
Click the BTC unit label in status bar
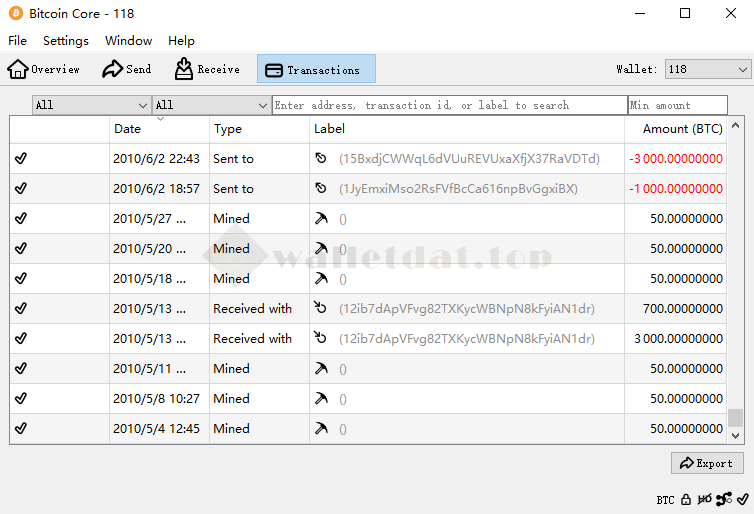pos(665,499)
